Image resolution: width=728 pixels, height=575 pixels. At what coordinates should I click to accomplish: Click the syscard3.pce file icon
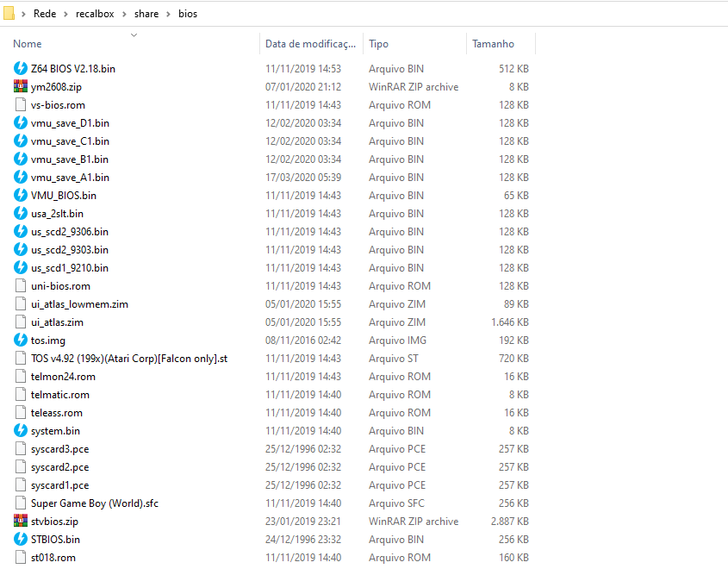(21, 448)
